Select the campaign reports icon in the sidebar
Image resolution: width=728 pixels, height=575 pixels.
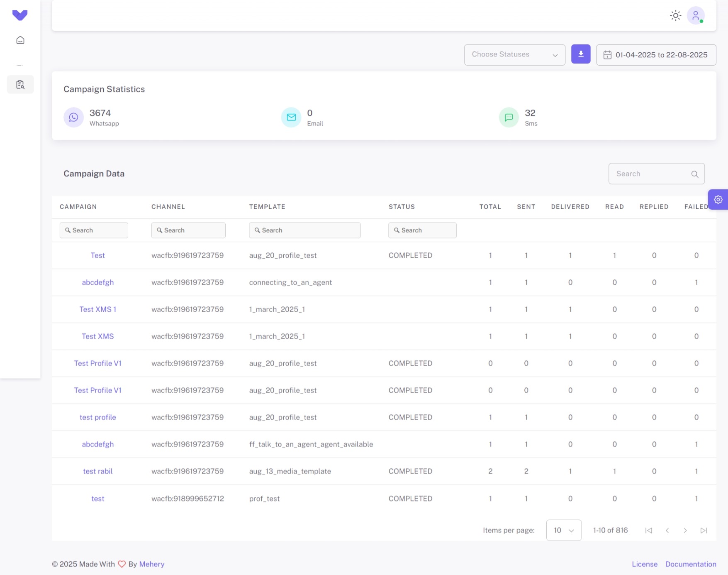pyautogui.click(x=20, y=84)
